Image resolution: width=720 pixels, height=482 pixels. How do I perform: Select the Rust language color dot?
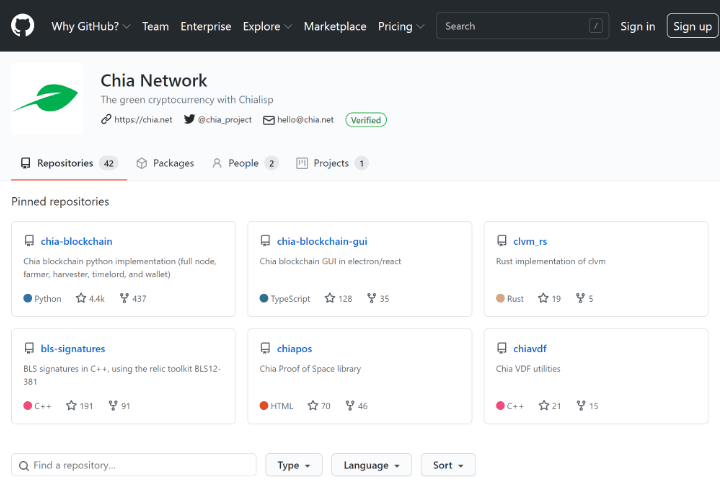(x=500, y=298)
